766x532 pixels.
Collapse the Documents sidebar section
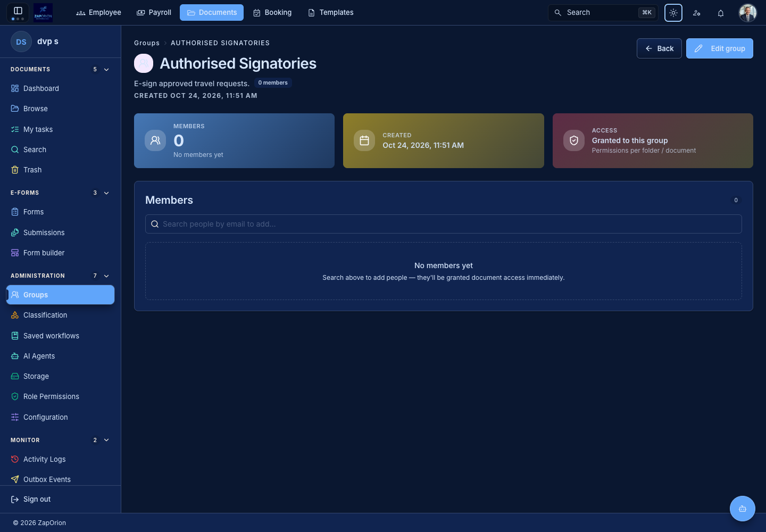[106, 70]
